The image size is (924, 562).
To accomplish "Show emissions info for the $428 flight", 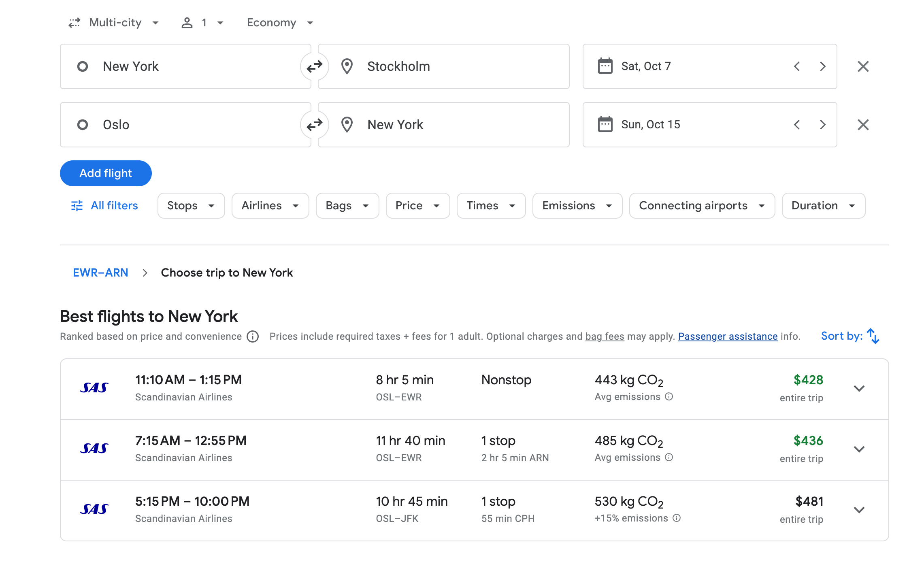I will point(669,397).
